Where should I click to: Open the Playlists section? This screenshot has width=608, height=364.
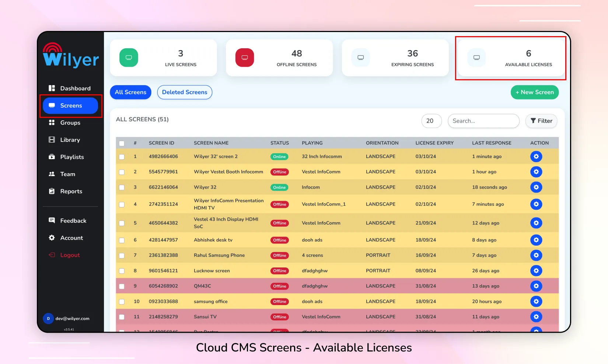(x=66, y=157)
